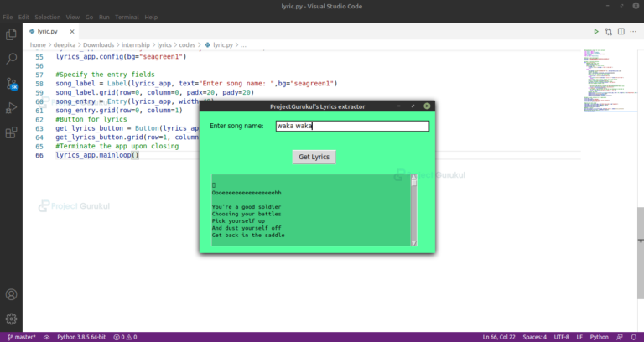
Task: Close the lyric.py tab
Action: (72, 32)
